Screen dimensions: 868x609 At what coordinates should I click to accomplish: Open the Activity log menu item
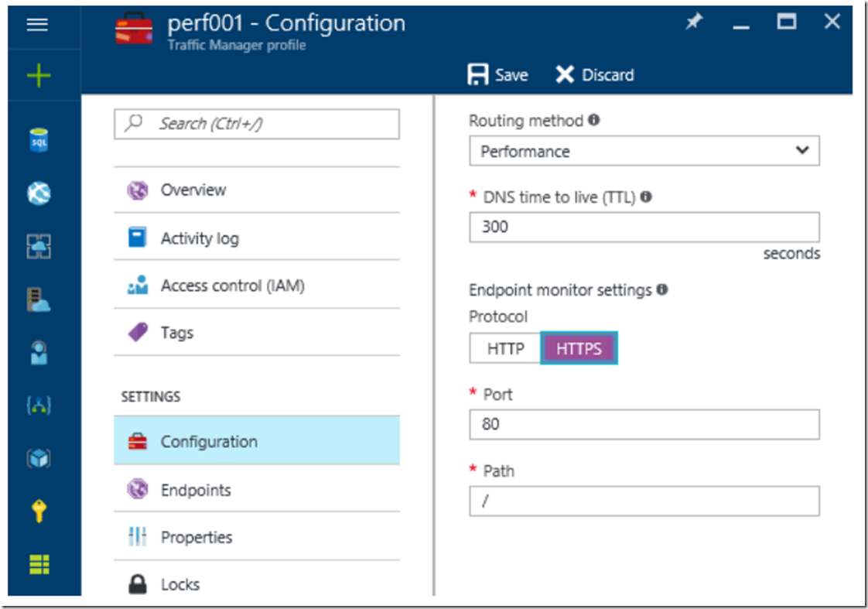(257, 238)
